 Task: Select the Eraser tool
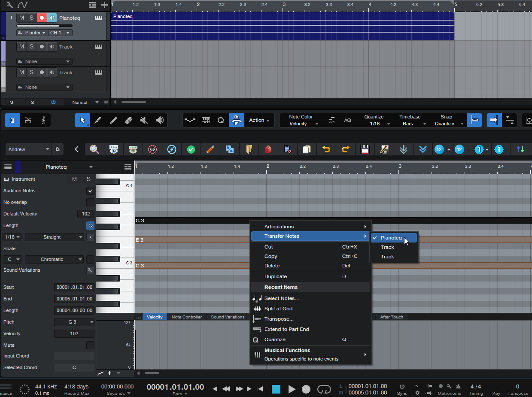(x=129, y=121)
